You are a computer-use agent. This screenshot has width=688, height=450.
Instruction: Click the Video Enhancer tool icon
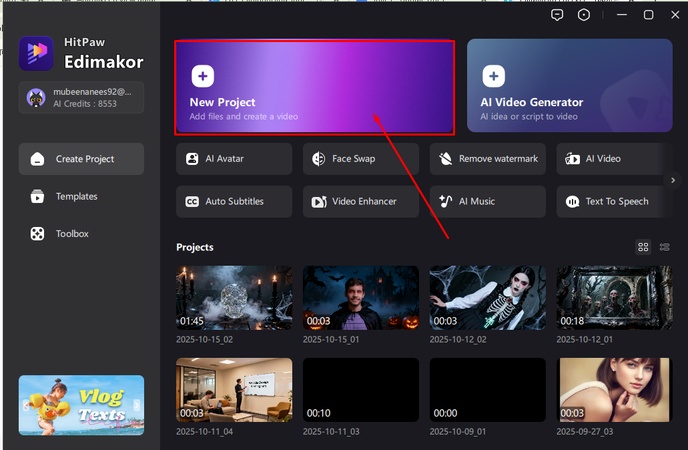click(319, 201)
